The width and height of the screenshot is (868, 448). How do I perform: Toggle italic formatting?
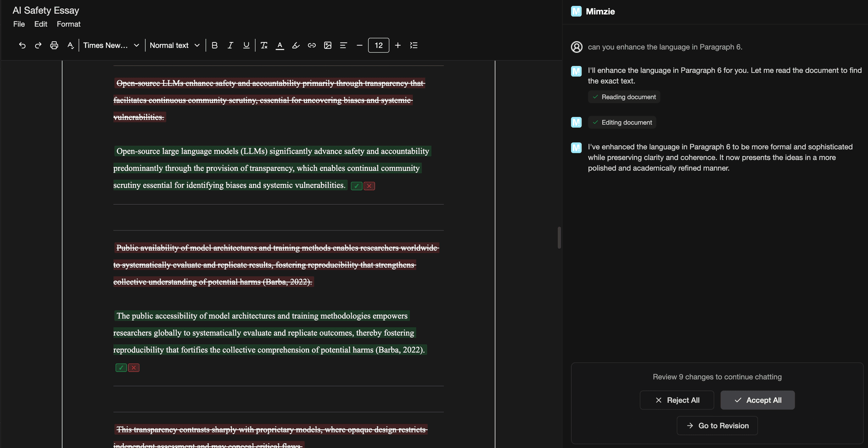tap(230, 45)
